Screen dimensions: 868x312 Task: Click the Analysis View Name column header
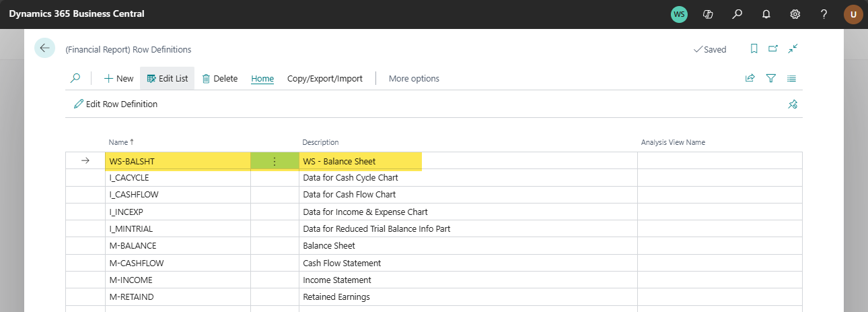coord(673,142)
